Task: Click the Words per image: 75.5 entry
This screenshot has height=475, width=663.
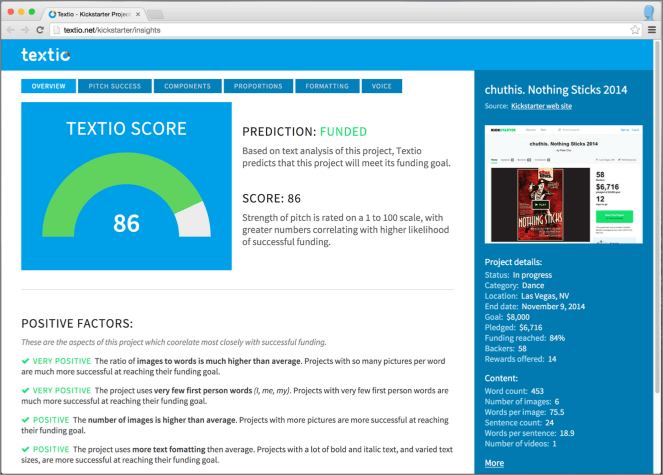Action: click(524, 412)
